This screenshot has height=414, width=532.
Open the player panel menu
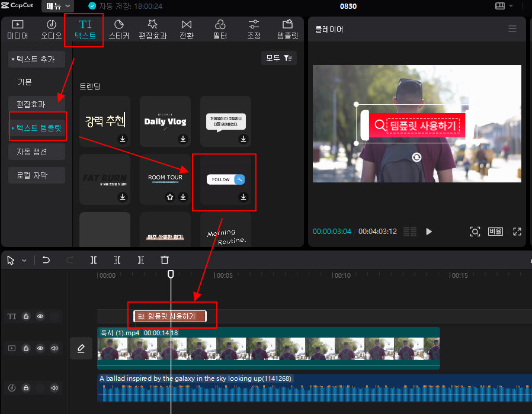tap(512, 29)
